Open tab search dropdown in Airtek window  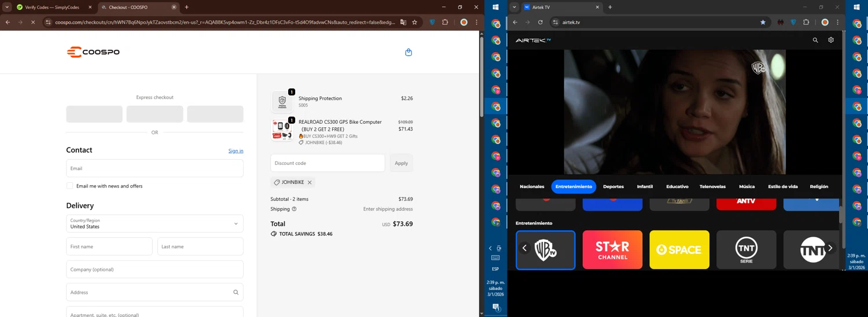514,7
